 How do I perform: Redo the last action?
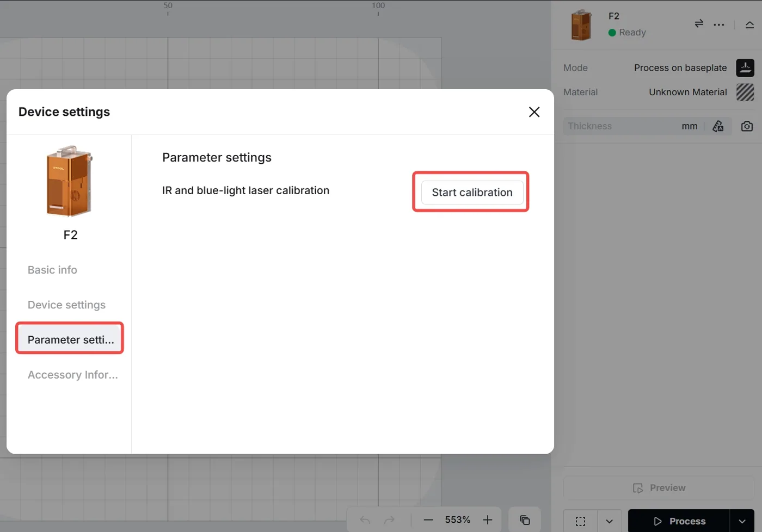389,520
